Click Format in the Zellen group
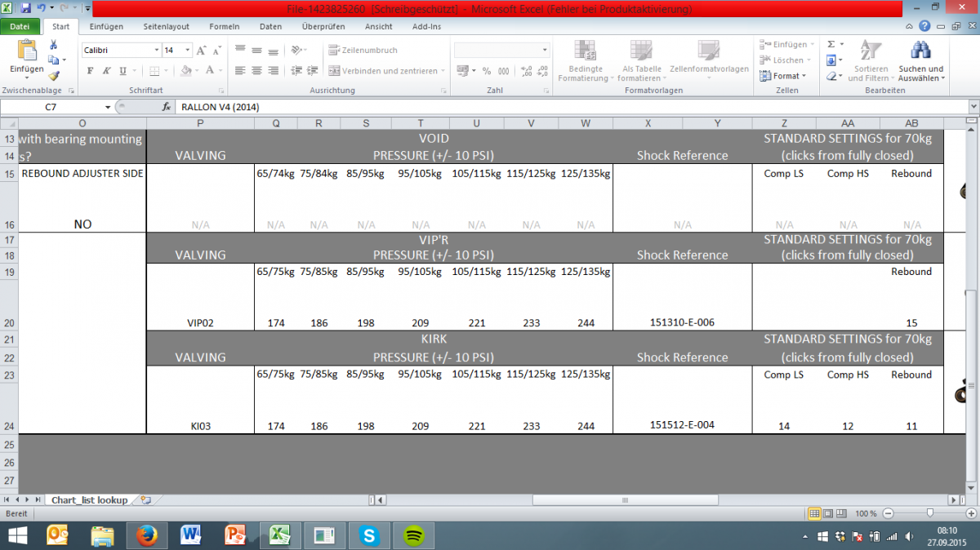980x550 pixels. [x=783, y=75]
